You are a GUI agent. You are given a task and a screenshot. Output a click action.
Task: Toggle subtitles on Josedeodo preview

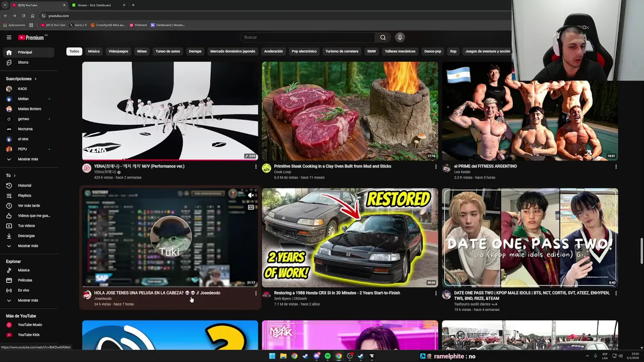click(251, 207)
